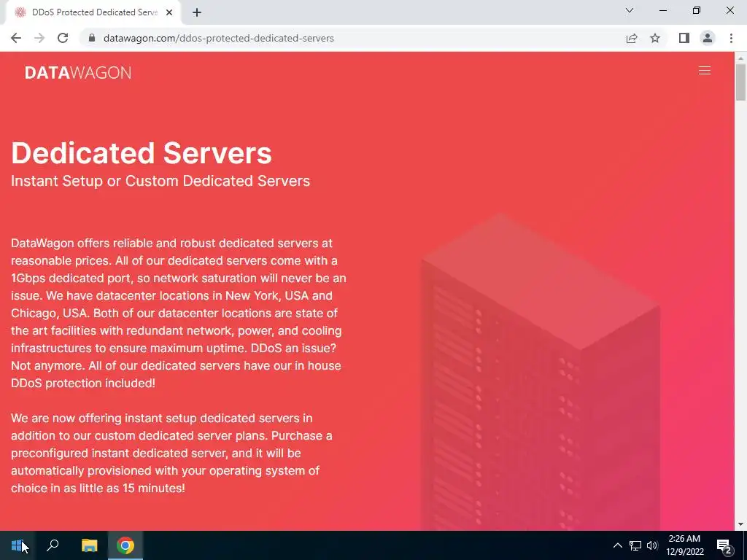The width and height of the screenshot is (747, 560).
Task: Expand the tab search chevron
Action: click(x=630, y=10)
